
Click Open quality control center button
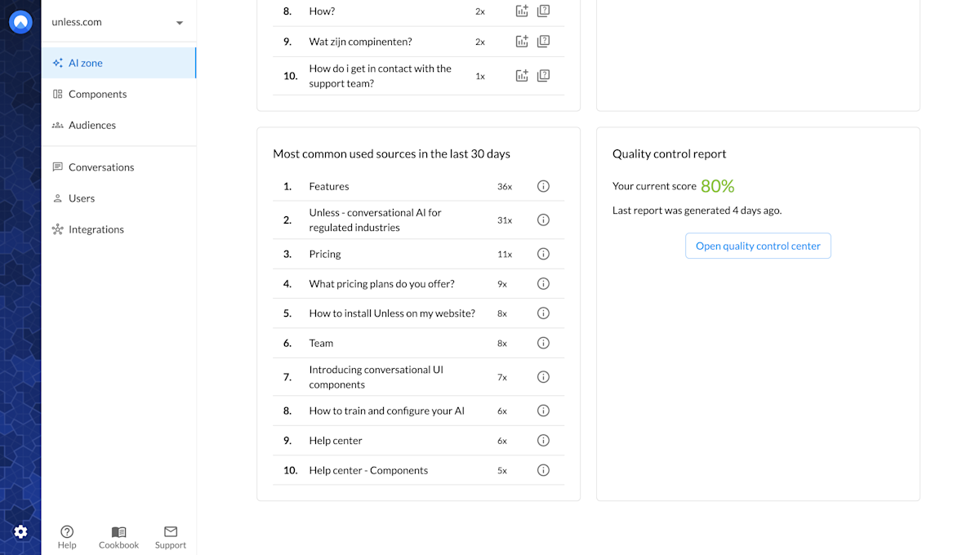[x=758, y=246]
